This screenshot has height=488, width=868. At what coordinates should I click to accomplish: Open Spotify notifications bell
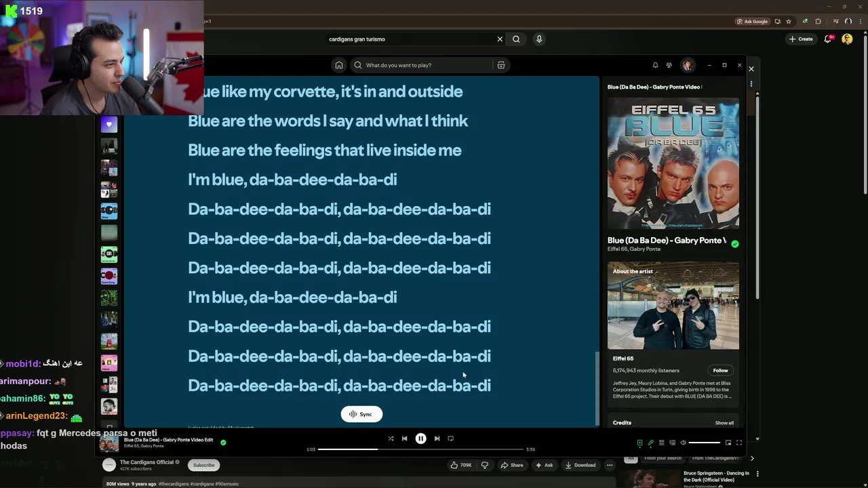[x=655, y=65]
